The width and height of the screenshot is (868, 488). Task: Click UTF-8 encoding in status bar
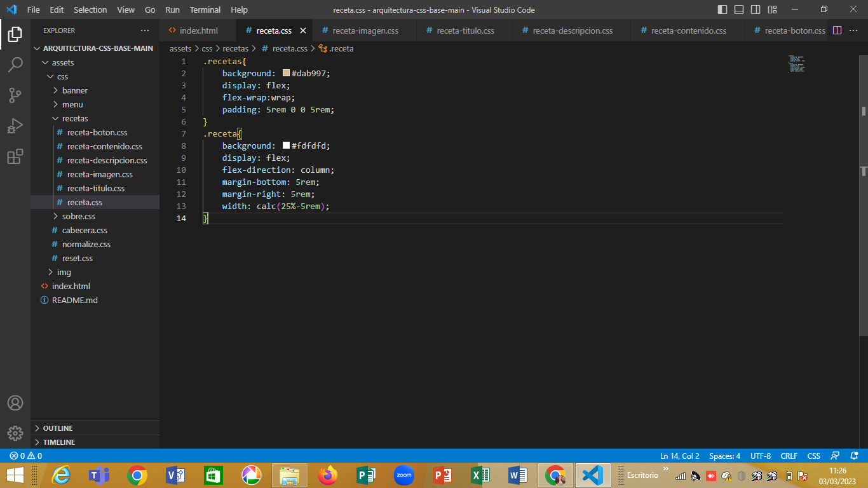click(761, 456)
